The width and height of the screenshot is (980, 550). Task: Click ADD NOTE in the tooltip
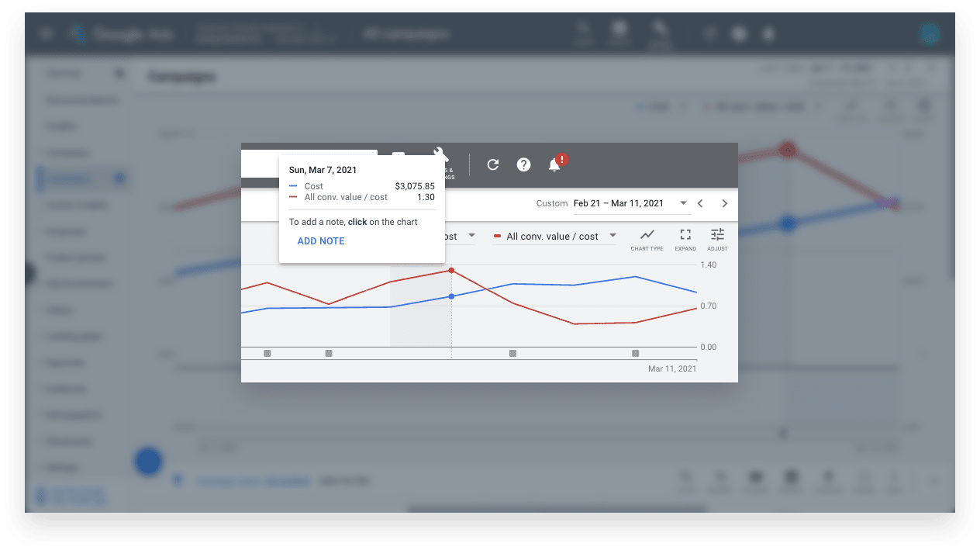[x=321, y=241]
